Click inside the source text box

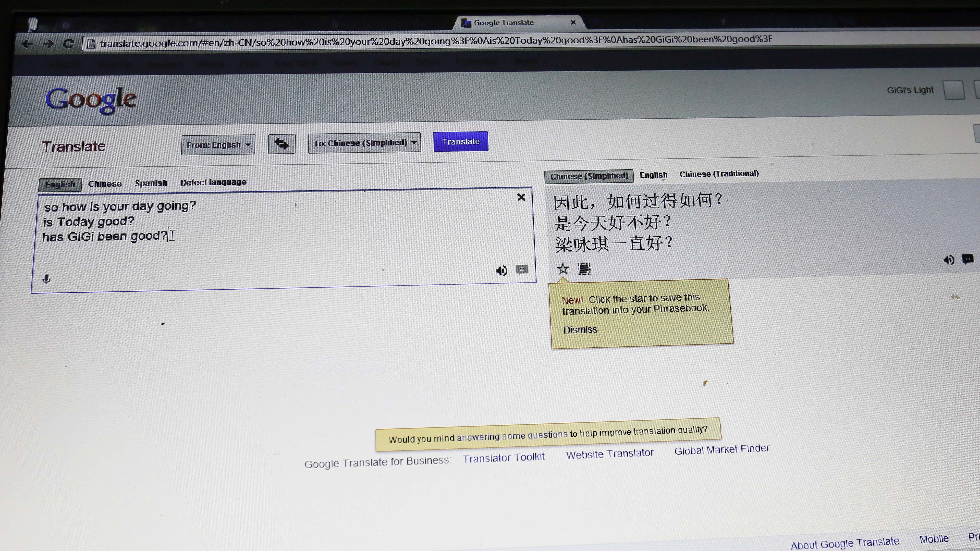coord(284,240)
